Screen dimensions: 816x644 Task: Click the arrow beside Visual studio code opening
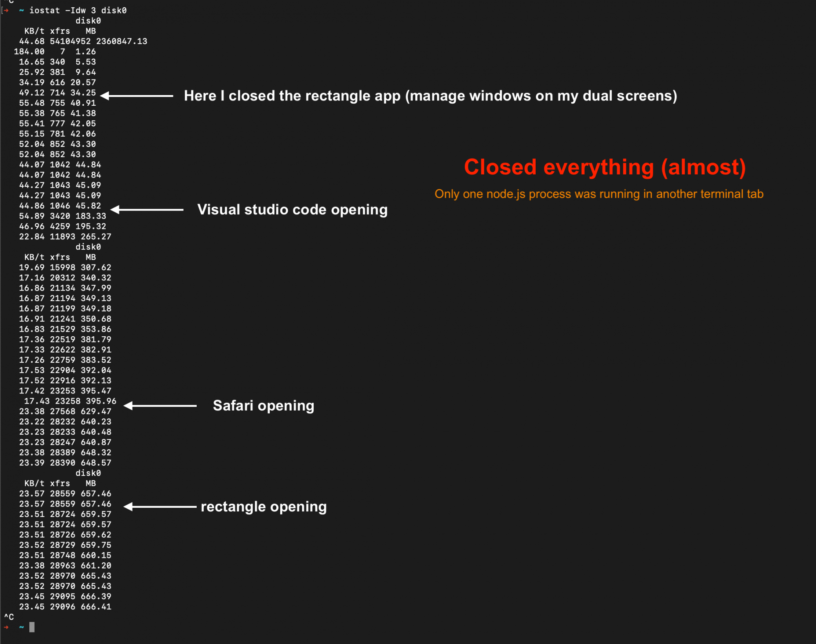(x=147, y=210)
